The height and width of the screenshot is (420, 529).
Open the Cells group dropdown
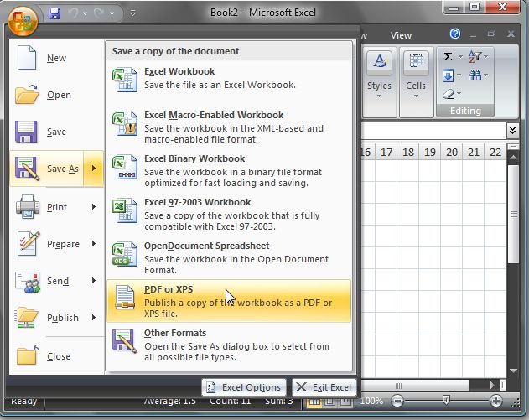click(416, 82)
